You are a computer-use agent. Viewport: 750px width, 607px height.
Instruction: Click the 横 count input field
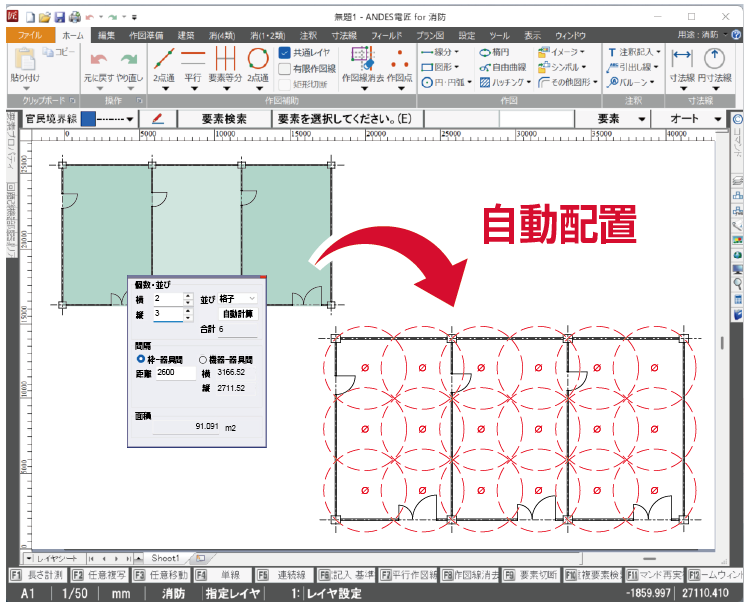[168, 299]
